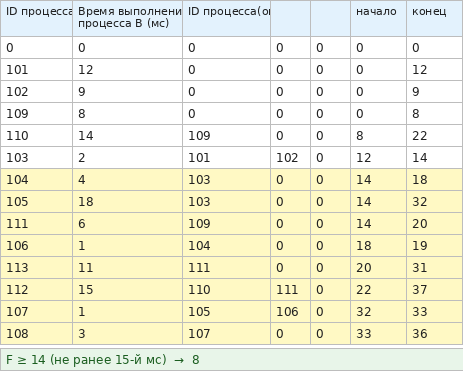Click end value 18 in row 104
This screenshot has width=463, height=377.
click(x=435, y=180)
